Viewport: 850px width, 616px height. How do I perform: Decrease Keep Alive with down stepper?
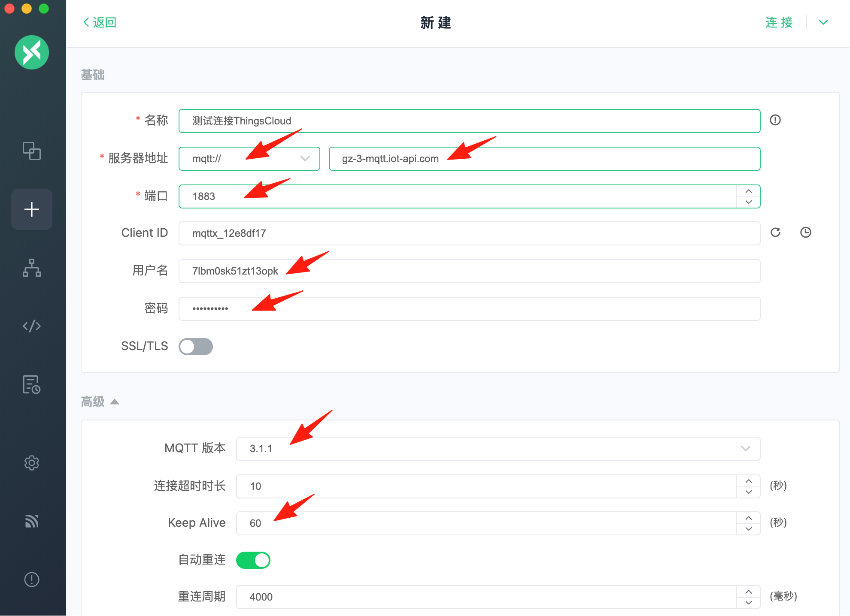click(x=749, y=529)
